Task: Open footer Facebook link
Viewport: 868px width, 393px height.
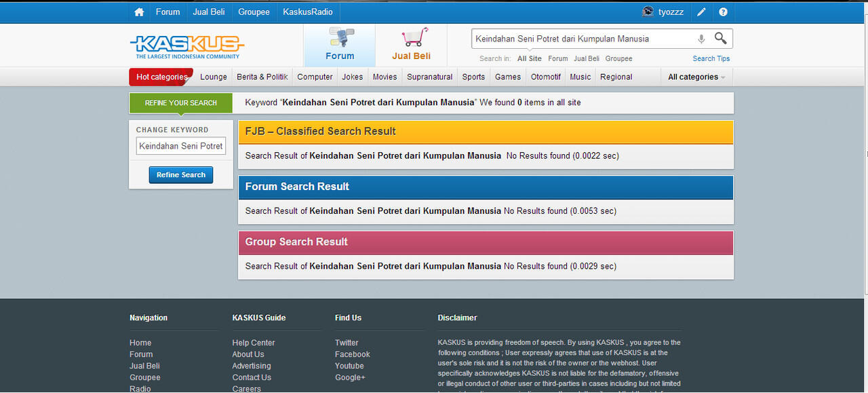Action: [x=353, y=354]
